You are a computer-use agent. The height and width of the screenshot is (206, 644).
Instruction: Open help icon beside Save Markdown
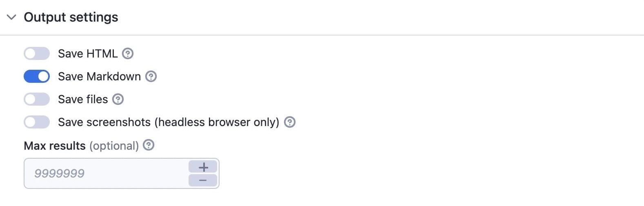point(151,76)
